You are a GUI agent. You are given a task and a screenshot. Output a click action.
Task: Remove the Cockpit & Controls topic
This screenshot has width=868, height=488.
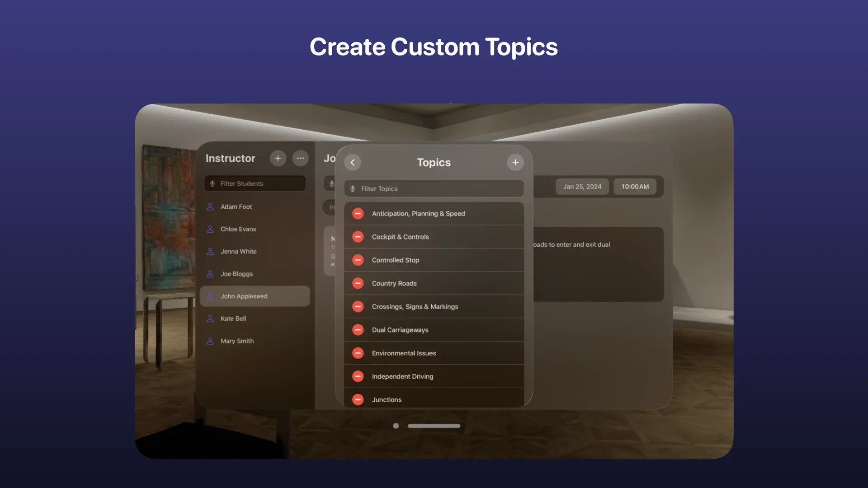tap(358, 236)
